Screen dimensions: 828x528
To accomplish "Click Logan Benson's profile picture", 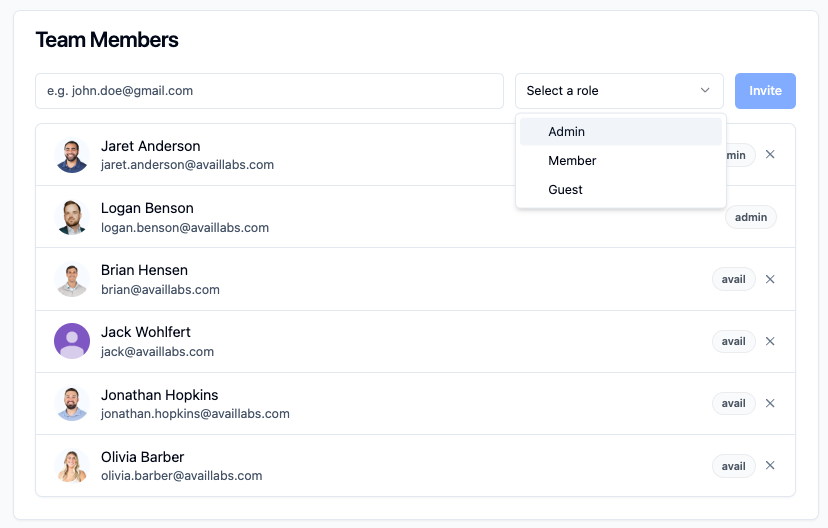I will (x=72, y=217).
